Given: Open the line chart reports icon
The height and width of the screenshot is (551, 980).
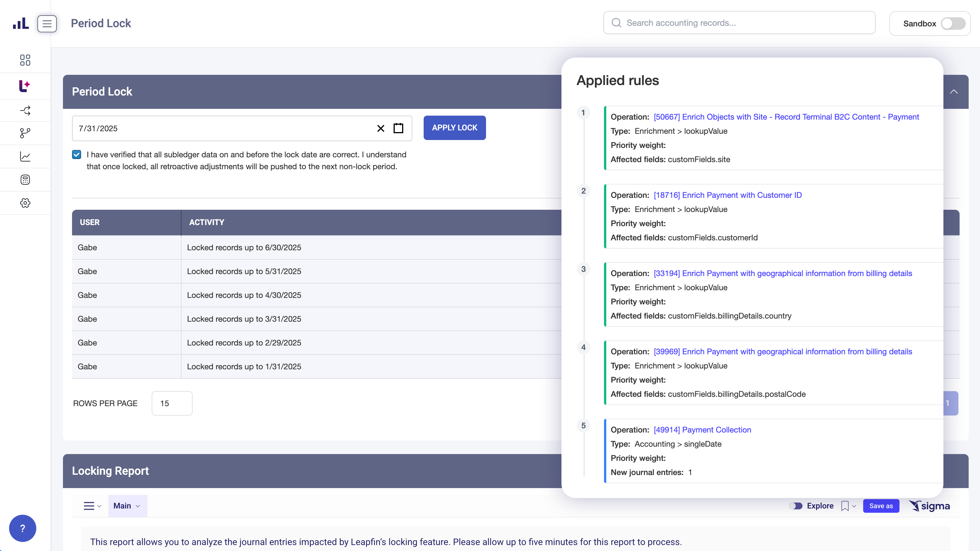Looking at the screenshot, I should coord(25,157).
